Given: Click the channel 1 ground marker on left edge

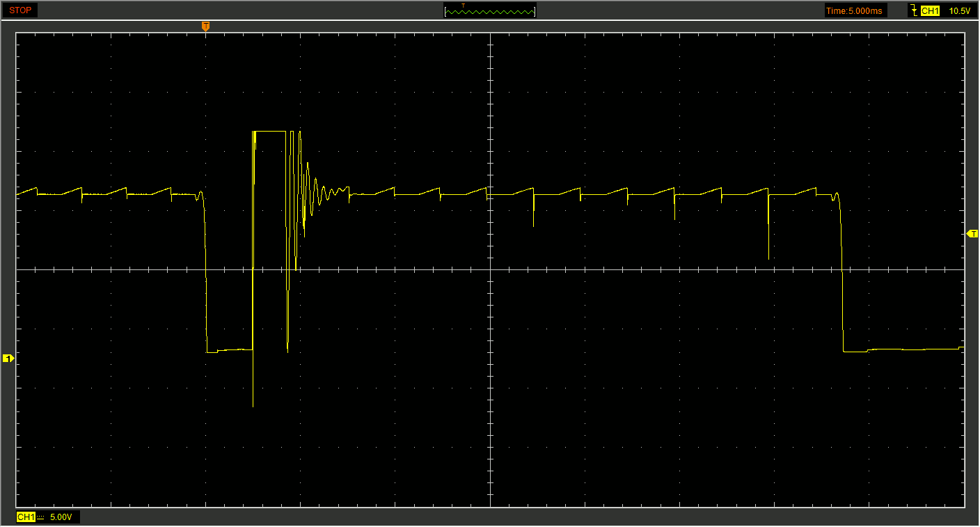Looking at the screenshot, I should click(x=8, y=359).
